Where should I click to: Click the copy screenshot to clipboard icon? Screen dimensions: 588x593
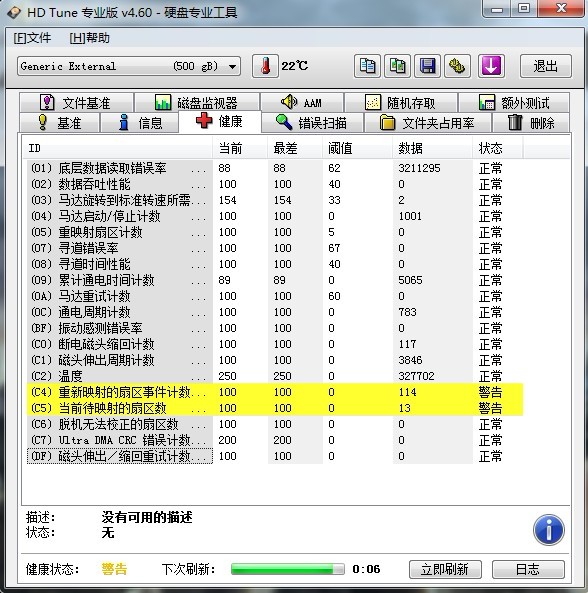pos(397,66)
